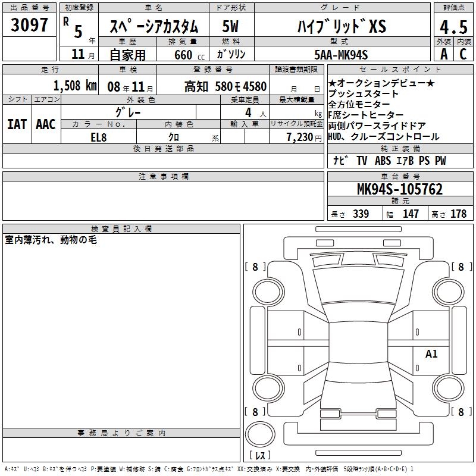
Task: Click レス spare tire label
Action: click(x=260, y=455)
